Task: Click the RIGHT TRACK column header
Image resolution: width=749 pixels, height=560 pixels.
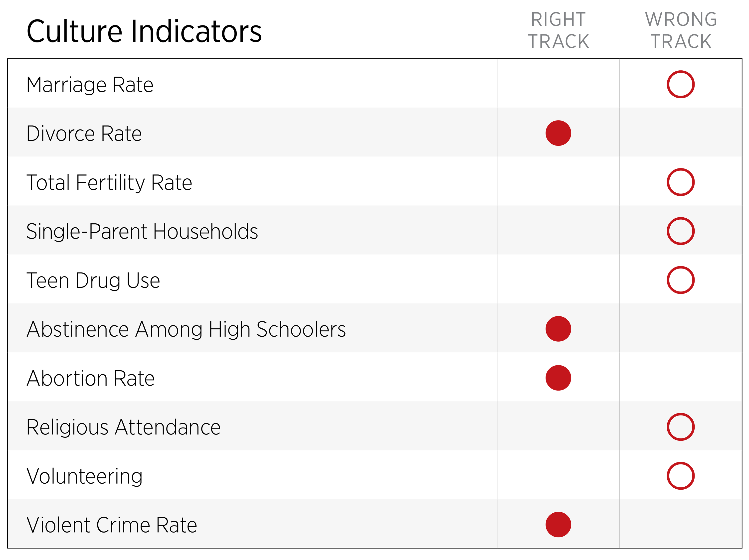Action: coord(558,30)
